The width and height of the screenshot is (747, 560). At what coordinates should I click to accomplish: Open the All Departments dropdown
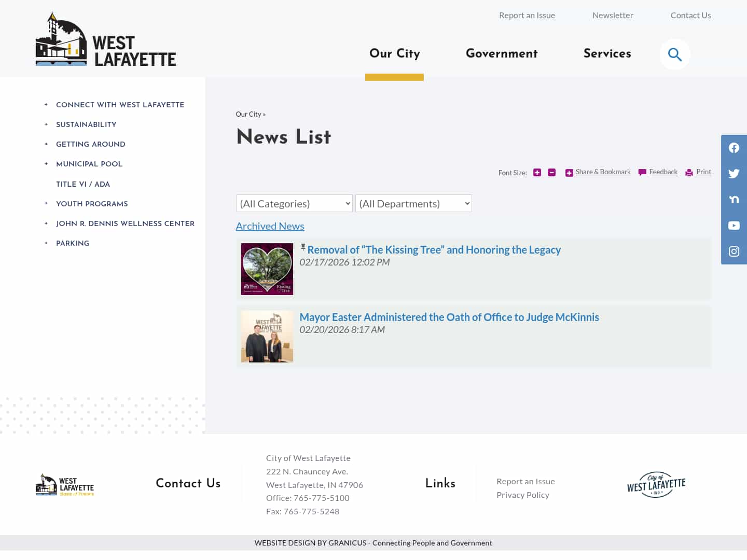[413, 203]
